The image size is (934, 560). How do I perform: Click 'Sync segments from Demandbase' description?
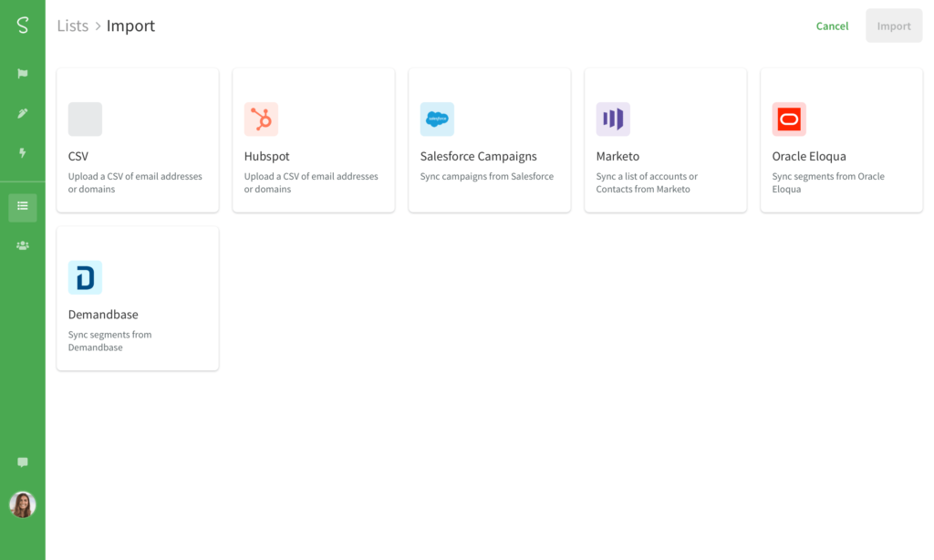(x=109, y=341)
